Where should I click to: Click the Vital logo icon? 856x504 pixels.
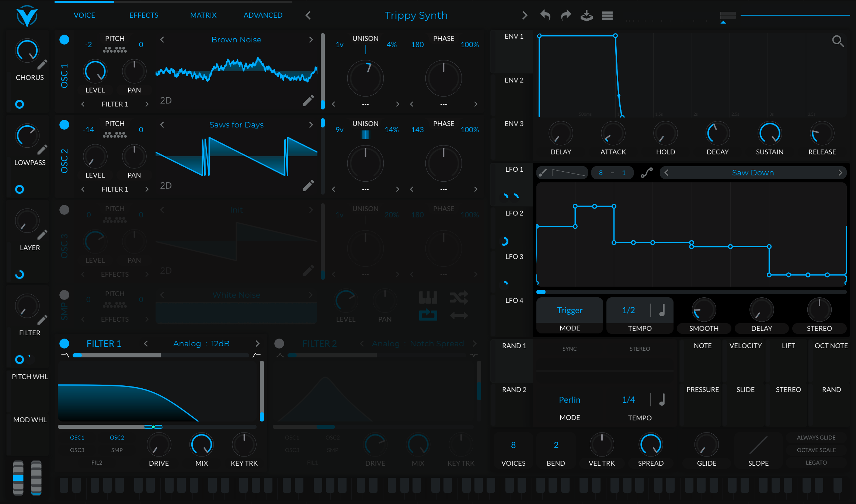pyautogui.click(x=27, y=16)
